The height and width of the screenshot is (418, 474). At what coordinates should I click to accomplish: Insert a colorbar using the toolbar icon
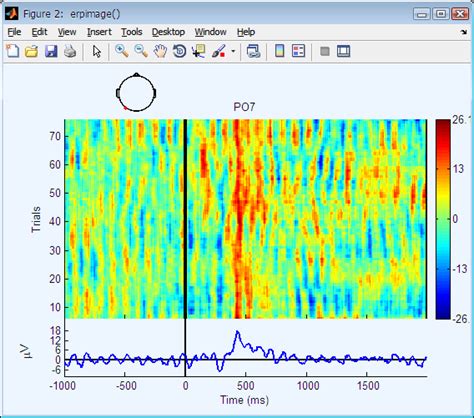280,51
